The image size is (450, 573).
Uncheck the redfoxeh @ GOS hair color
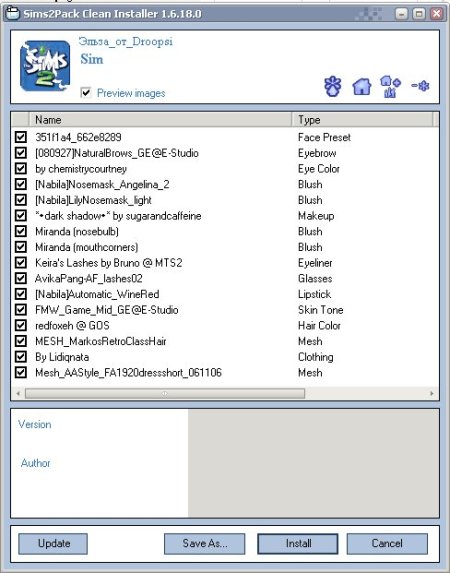point(21,325)
